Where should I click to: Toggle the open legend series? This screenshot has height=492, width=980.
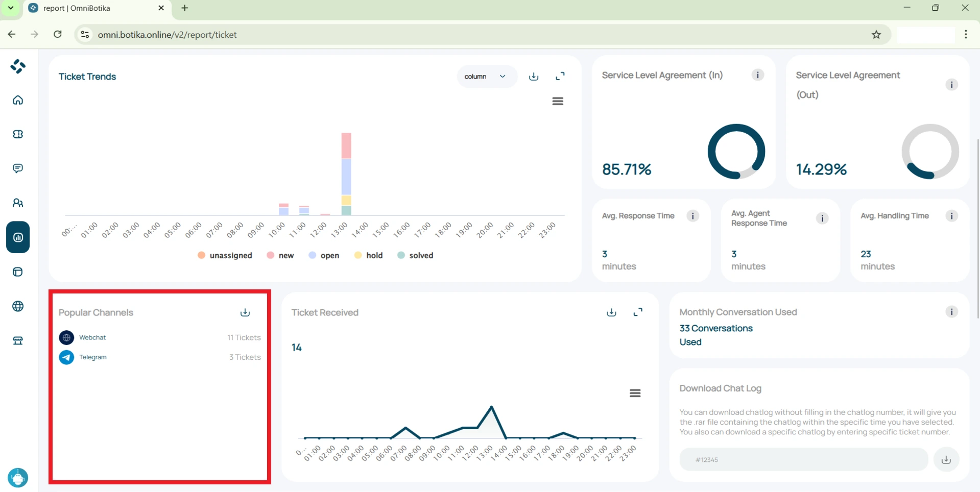tap(324, 255)
